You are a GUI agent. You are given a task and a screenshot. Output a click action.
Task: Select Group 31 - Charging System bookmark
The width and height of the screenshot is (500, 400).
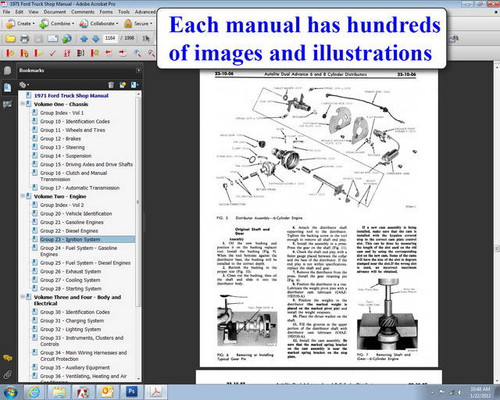click(x=72, y=321)
